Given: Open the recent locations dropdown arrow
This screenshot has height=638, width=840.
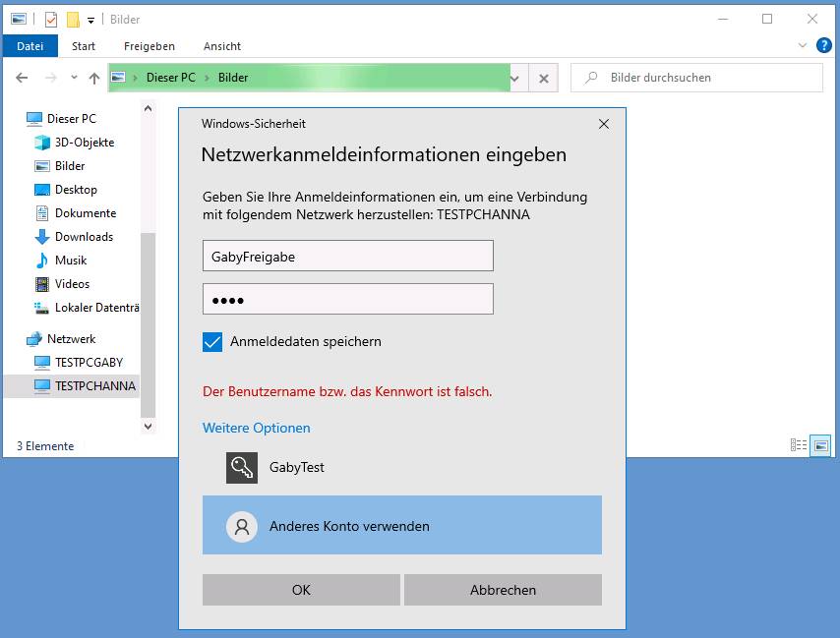Looking at the screenshot, I should pyautogui.click(x=74, y=78).
